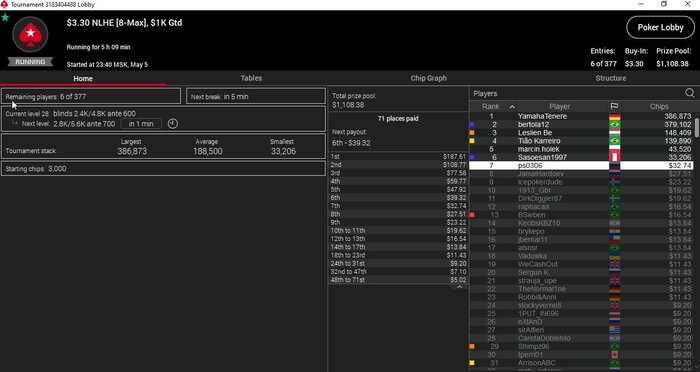
Task: Click the 10th to 11th payout row
Action: pos(398,230)
